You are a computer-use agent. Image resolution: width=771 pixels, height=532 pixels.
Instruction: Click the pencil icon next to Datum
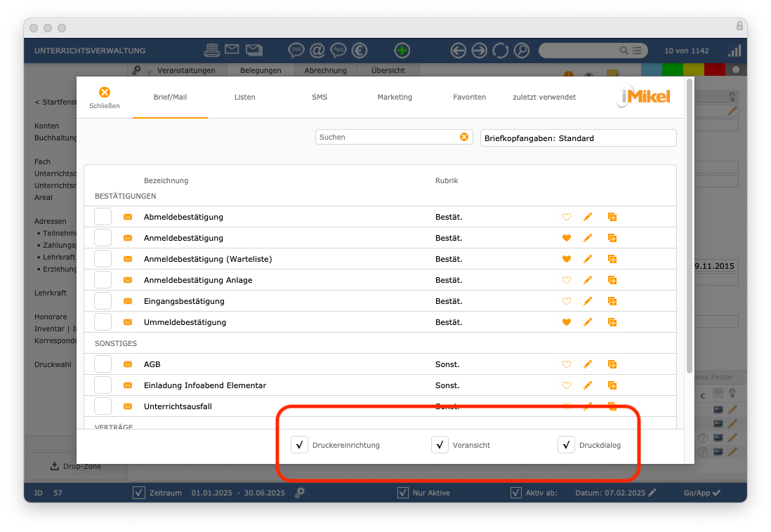[x=652, y=493]
